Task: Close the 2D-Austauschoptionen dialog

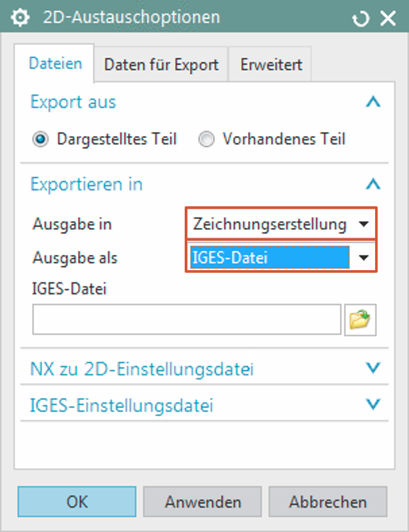Action: point(388,18)
